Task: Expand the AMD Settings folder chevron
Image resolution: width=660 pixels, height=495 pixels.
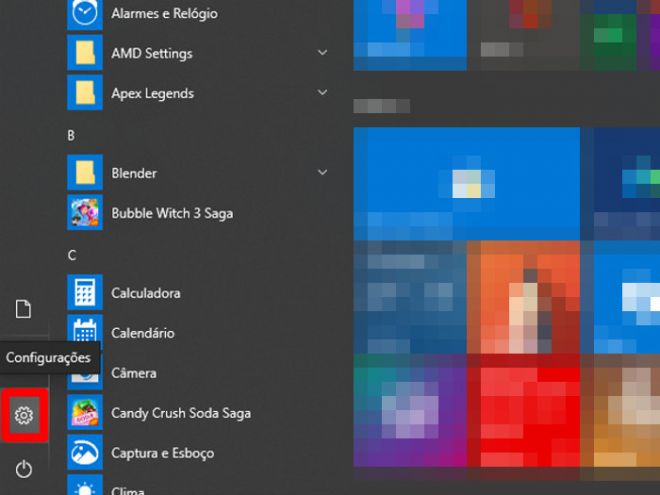Action: [x=322, y=53]
